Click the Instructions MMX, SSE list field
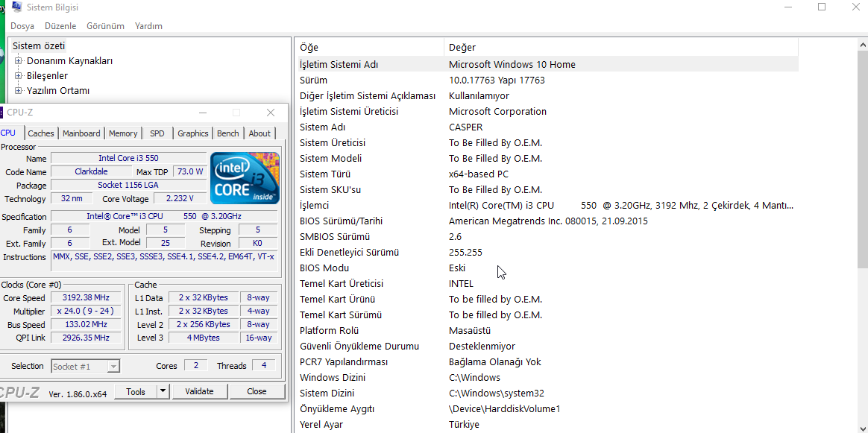 (x=164, y=261)
